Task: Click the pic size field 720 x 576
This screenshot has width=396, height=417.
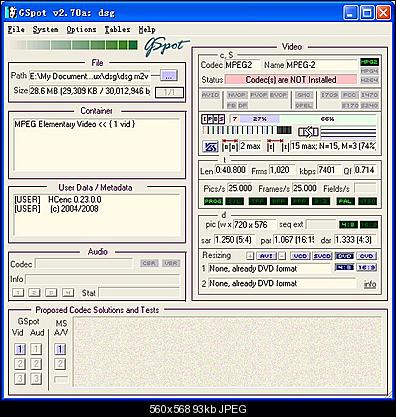Action: 255,225
